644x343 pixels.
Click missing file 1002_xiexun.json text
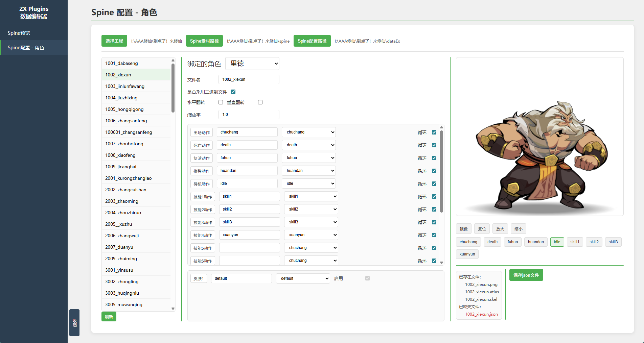tap(481, 314)
